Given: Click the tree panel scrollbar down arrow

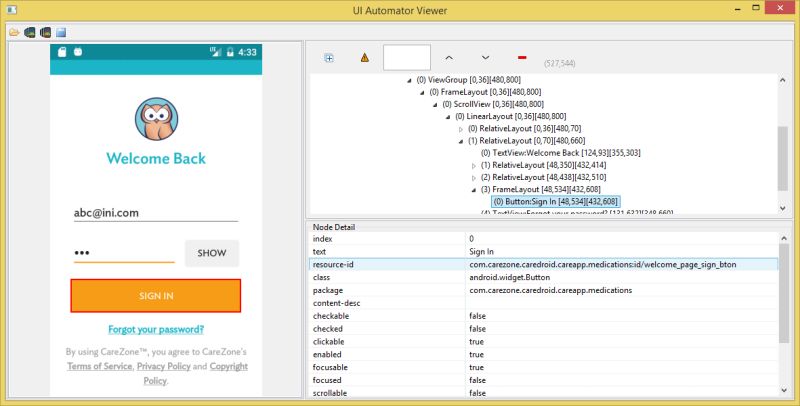Looking at the screenshot, I should pos(783,208).
